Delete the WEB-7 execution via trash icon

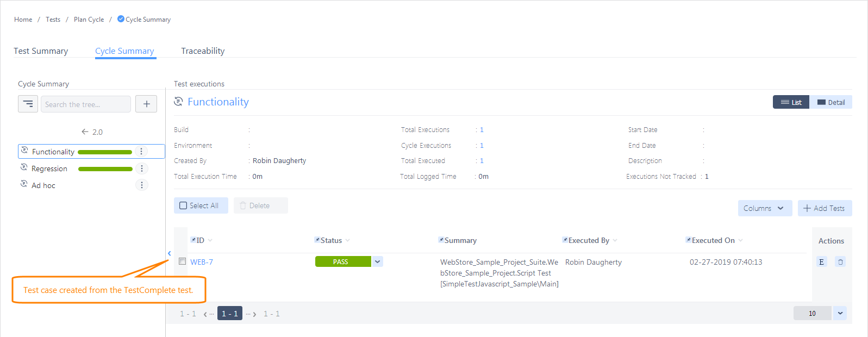(x=840, y=262)
